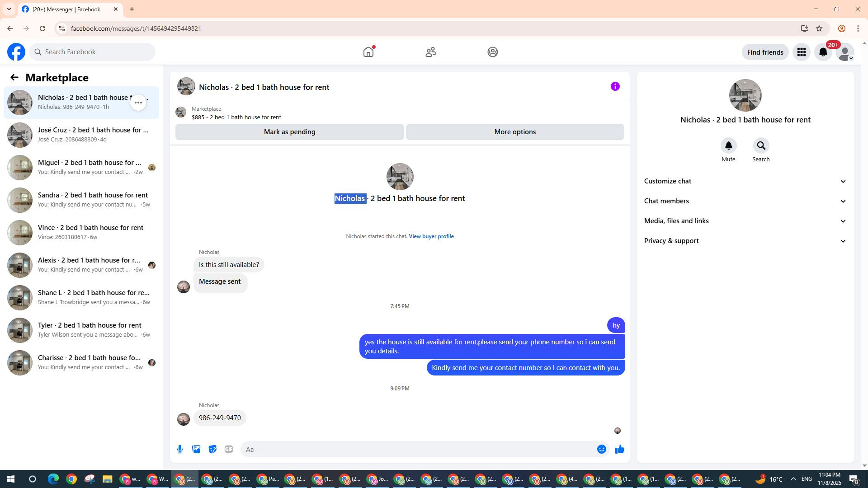868x488 pixels.
Task: Open the Facebook notifications bell
Action: tap(823, 52)
